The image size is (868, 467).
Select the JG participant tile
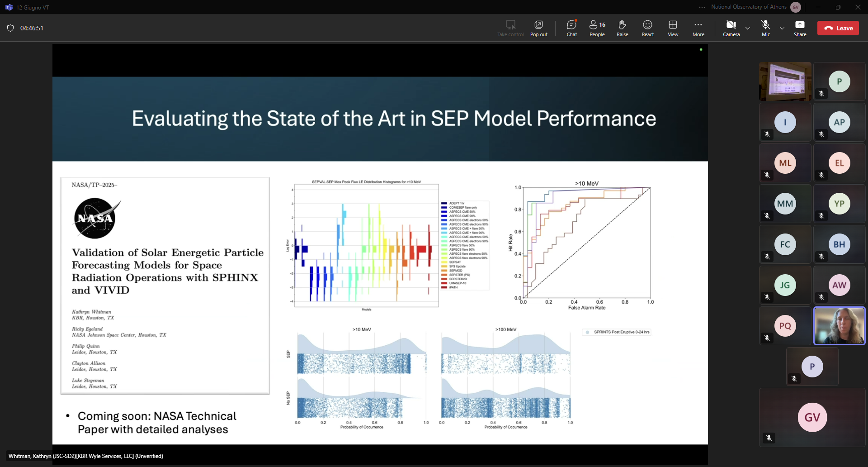(785, 285)
